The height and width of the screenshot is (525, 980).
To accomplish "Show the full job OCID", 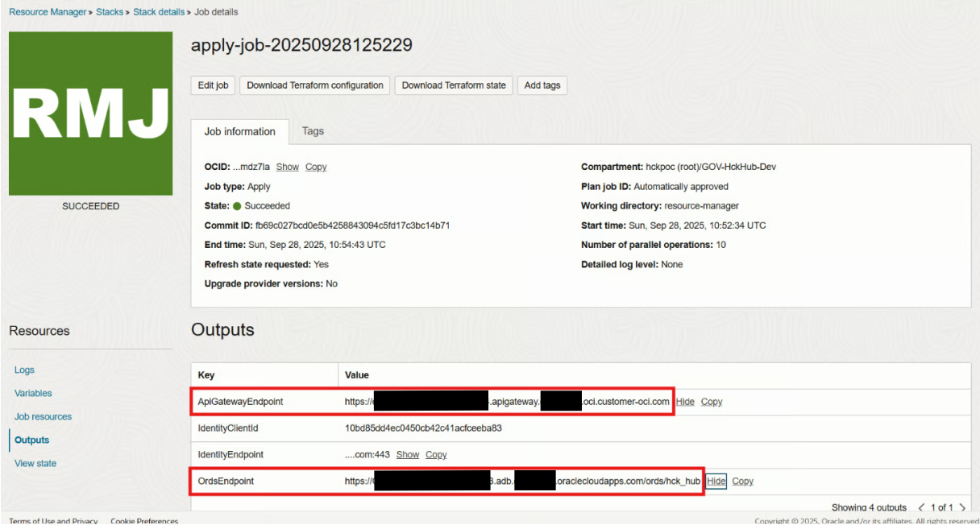I will (x=287, y=167).
